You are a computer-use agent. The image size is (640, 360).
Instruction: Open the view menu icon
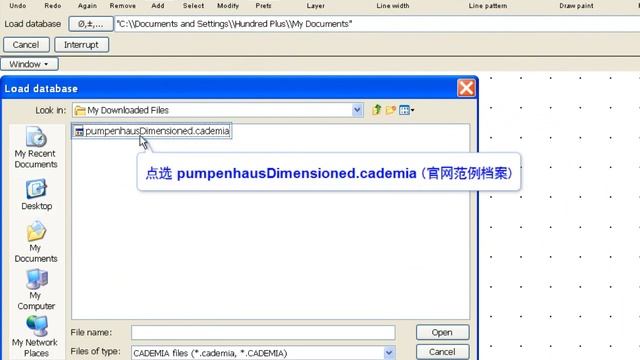tap(407, 110)
